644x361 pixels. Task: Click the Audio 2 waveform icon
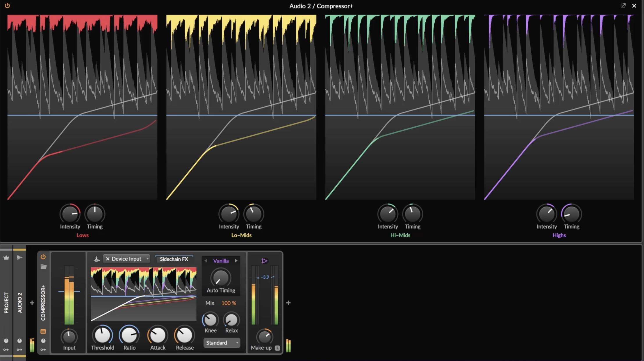tap(19, 257)
